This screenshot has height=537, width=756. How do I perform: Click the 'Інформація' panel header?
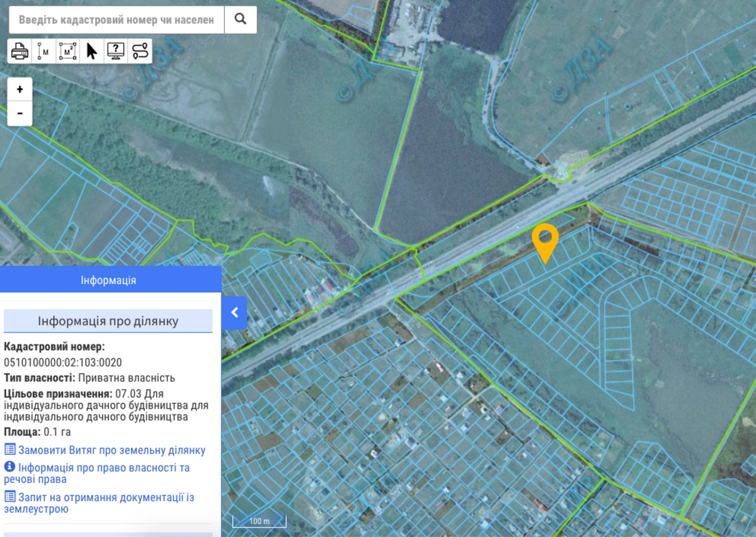(108, 280)
